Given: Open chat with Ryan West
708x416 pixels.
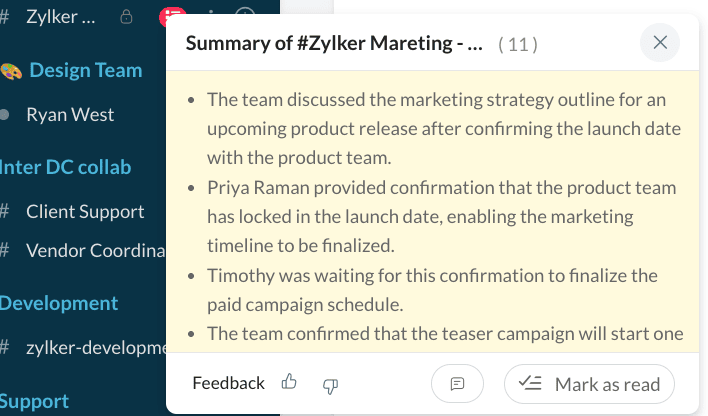Looking at the screenshot, I should click(70, 115).
